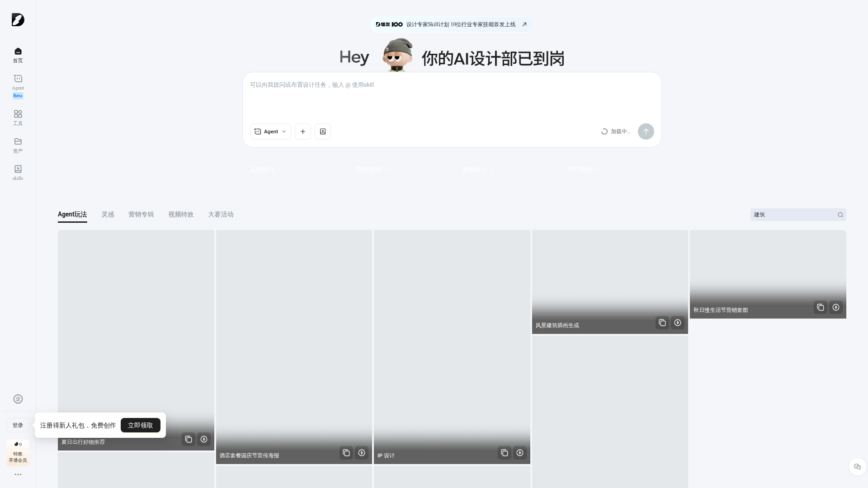Click the app logo in the sidebar
This screenshot has width=868, height=488.
click(18, 20)
